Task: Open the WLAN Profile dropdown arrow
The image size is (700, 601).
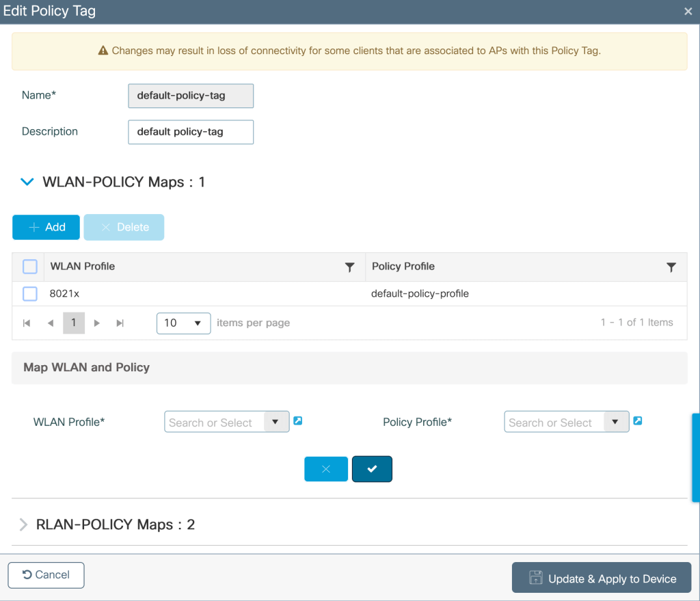Action: tap(275, 422)
